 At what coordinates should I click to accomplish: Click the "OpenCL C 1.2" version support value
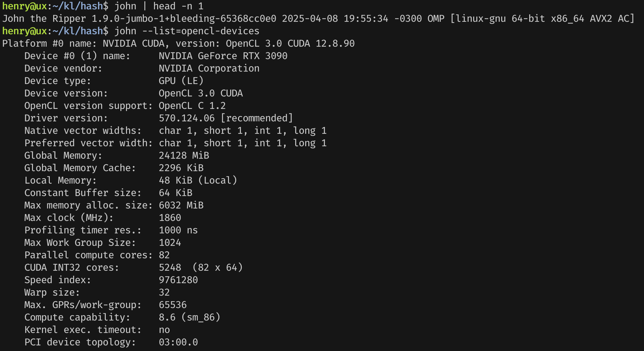[192, 106]
